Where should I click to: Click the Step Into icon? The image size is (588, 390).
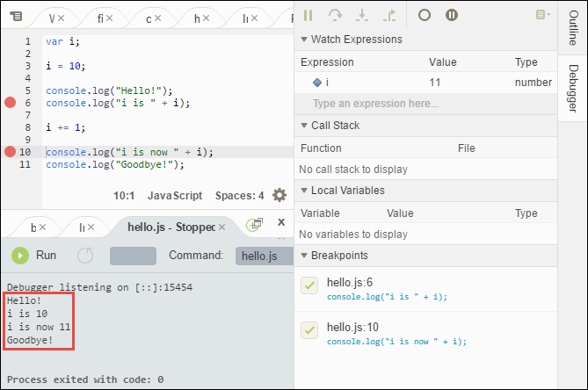(x=362, y=15)
